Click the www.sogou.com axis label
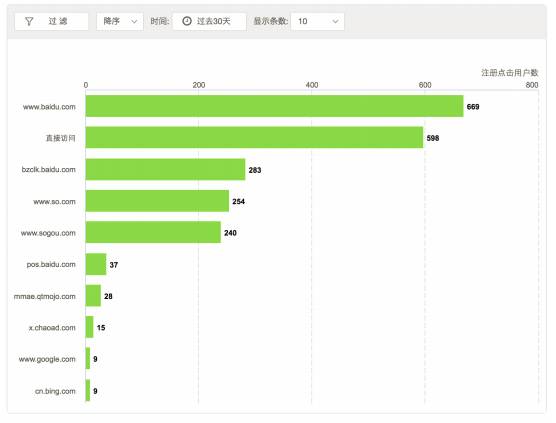 [48, 233]
